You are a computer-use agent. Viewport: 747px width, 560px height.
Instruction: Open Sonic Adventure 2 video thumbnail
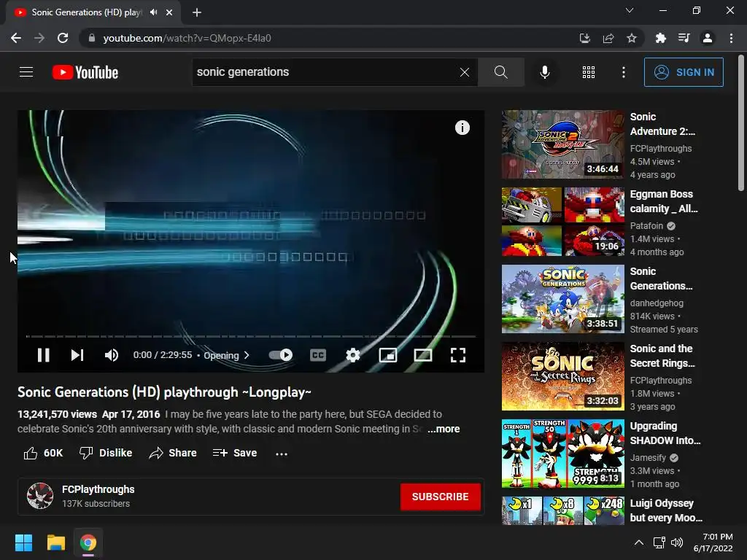pyautogui.click(x=562, y=144)
